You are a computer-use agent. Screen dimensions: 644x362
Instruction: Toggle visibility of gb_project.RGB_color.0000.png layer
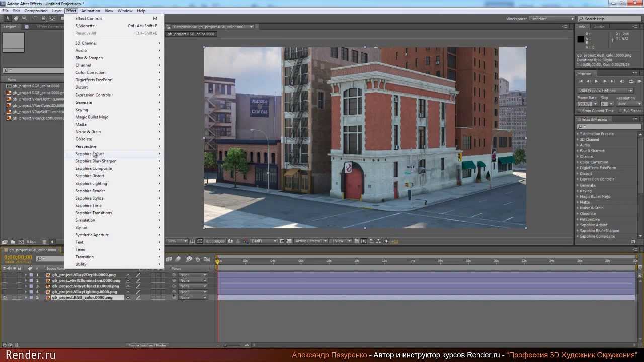[5, 298]
